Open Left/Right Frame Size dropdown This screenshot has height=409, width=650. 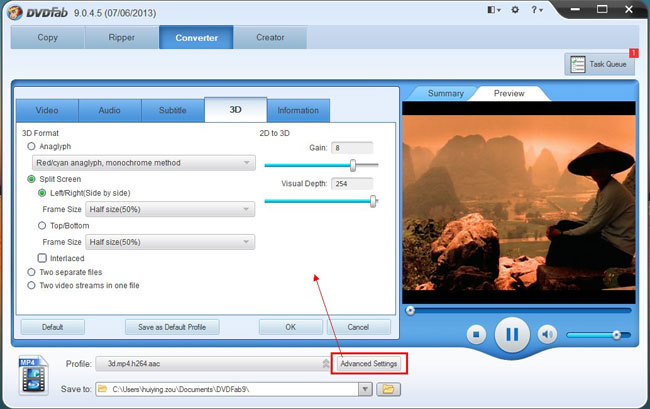click(x=170, y=209)
